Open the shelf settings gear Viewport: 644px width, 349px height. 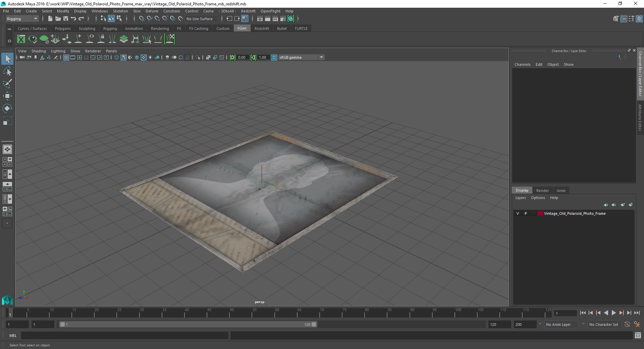tap(9, 41)
